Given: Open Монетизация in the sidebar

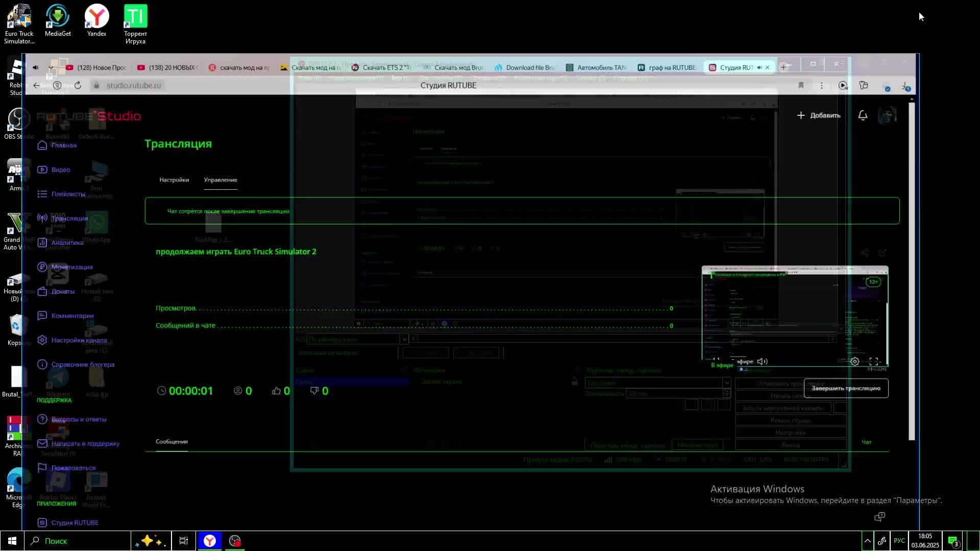Looking at the screenshot, I should 65,267.
